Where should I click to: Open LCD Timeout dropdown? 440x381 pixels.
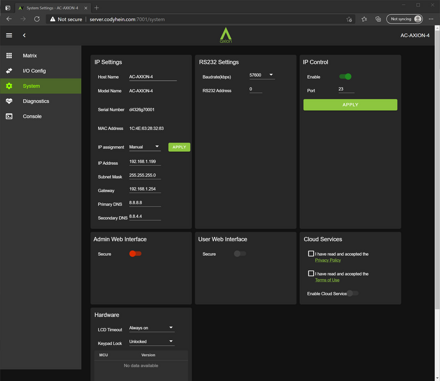click(x=152, y=328)
